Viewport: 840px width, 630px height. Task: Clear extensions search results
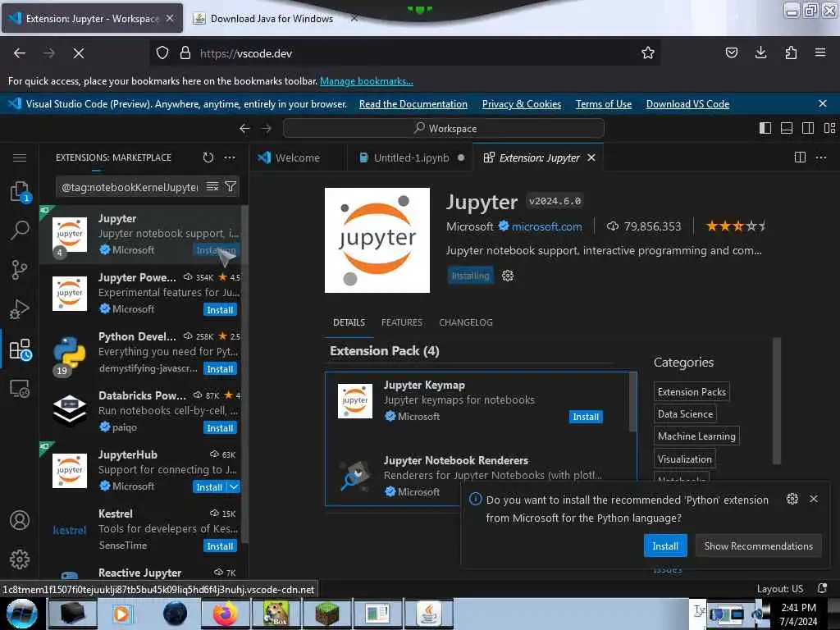(x=212, y=186)
